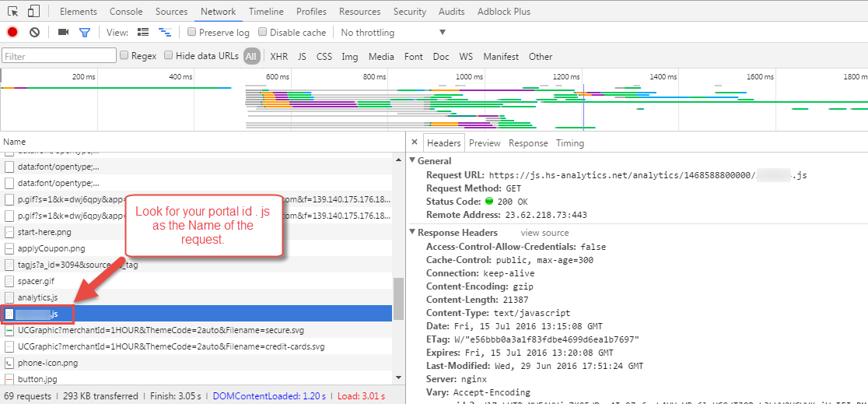Open the Timeline panel tab

pos(266,11)
